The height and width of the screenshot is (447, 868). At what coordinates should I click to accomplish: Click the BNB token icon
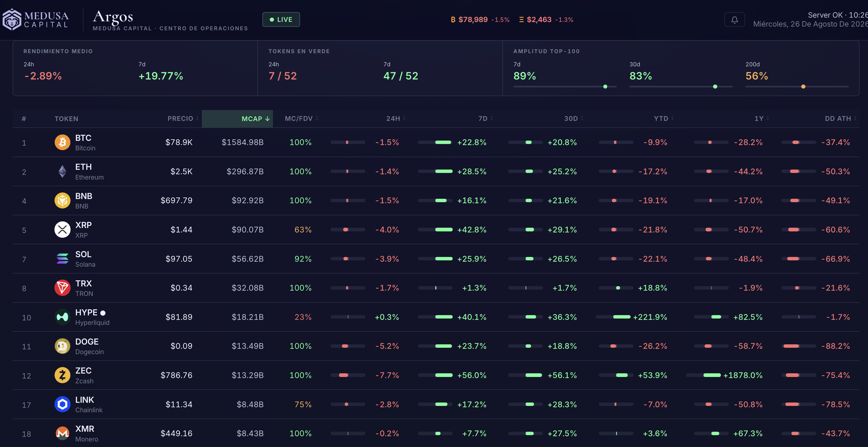62,201
